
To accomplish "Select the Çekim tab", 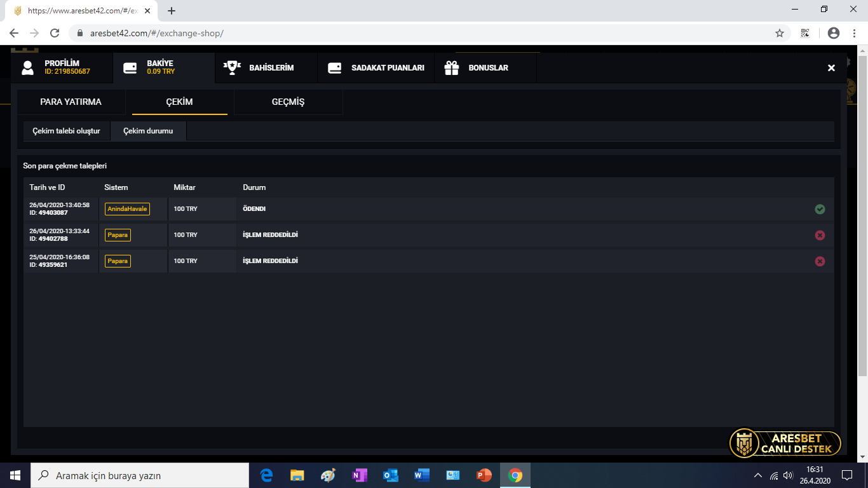I will (x=179, y=102).
